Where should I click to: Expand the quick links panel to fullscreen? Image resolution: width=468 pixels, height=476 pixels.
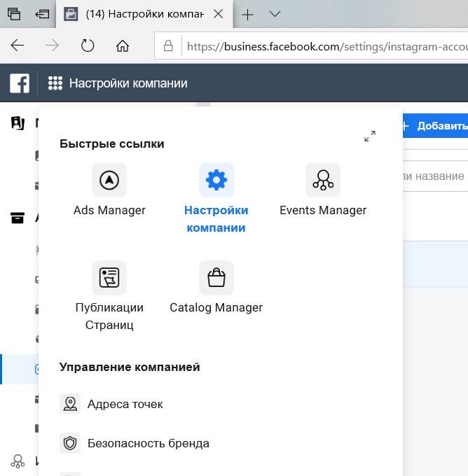click(370, 136)
